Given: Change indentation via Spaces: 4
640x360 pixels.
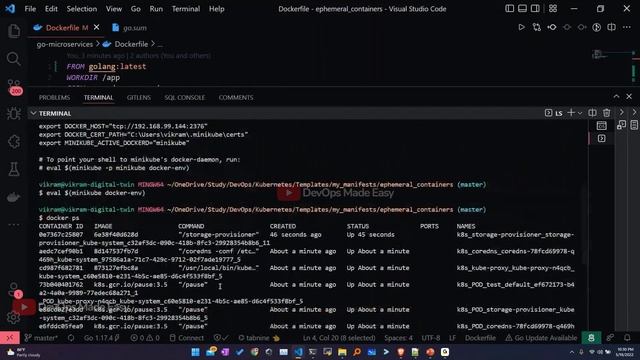Looking at the screenshot, I should point(398,338).
